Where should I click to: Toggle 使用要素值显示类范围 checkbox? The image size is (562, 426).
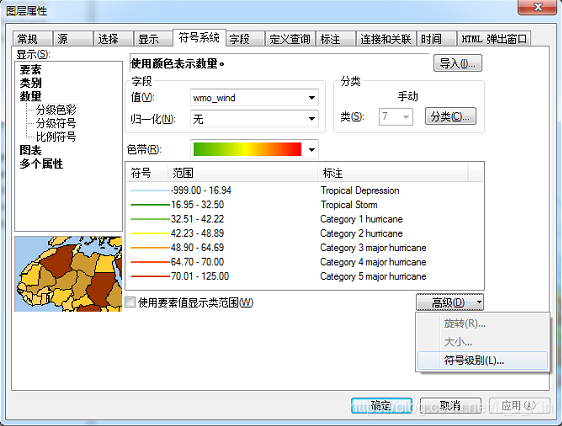point(130,303)
